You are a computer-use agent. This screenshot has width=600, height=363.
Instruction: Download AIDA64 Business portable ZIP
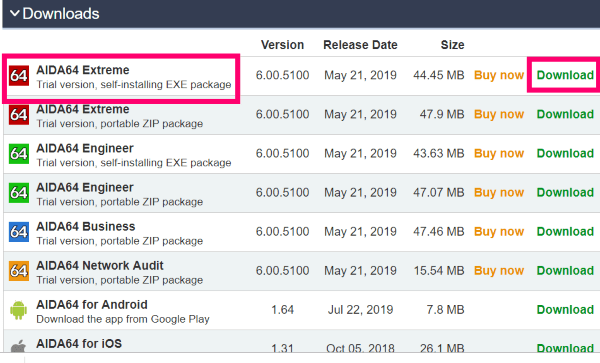pyautogui.click(x=565, y=231)
